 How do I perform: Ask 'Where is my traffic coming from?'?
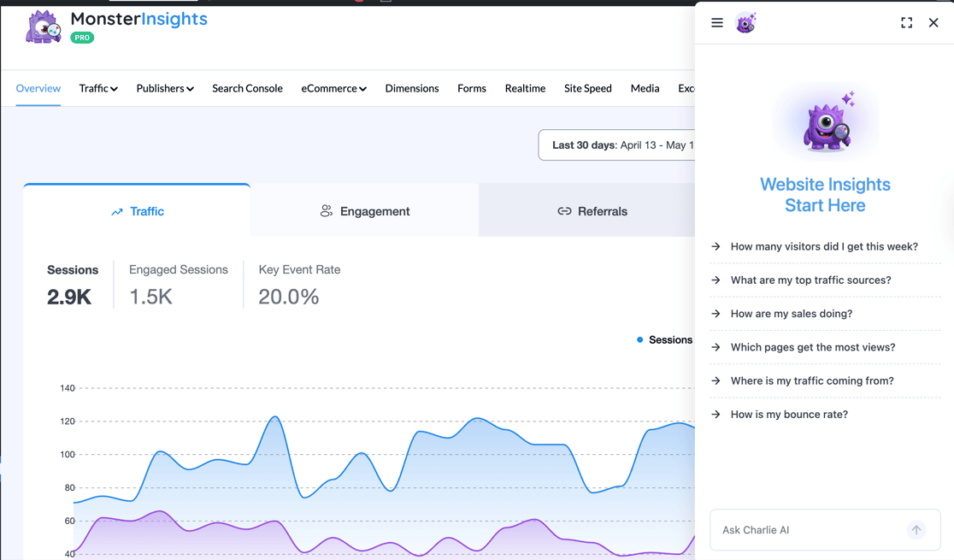coord(825,380)
